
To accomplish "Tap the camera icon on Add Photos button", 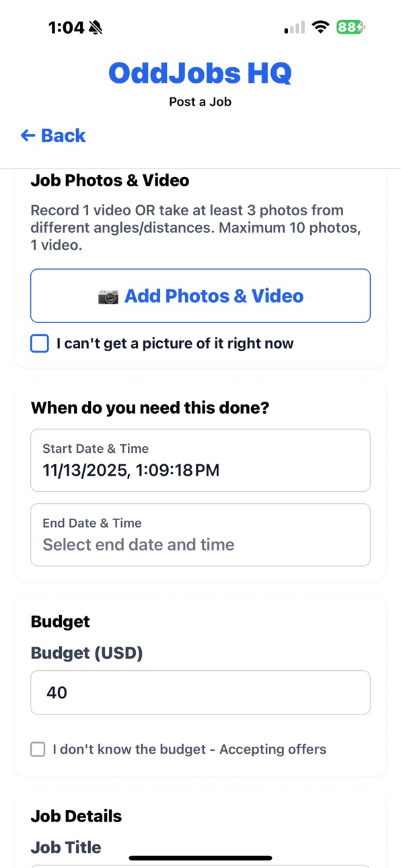I will tap(108, 297).
